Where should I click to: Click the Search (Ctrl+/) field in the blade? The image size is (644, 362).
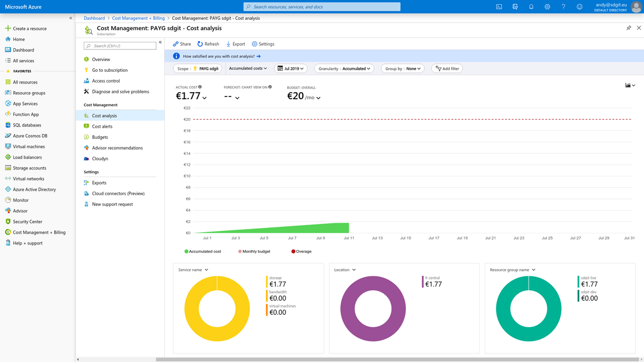(x=119, y=46)
